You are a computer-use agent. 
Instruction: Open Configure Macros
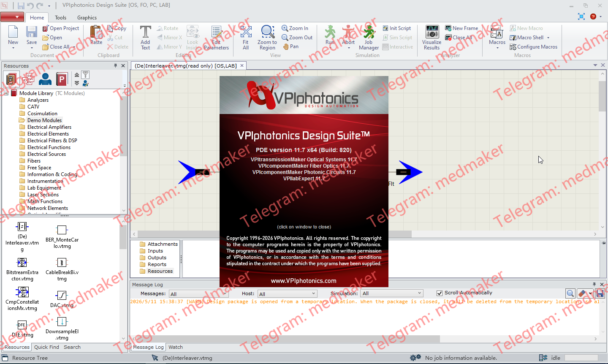pyautogui.click(x=534, y=47)
